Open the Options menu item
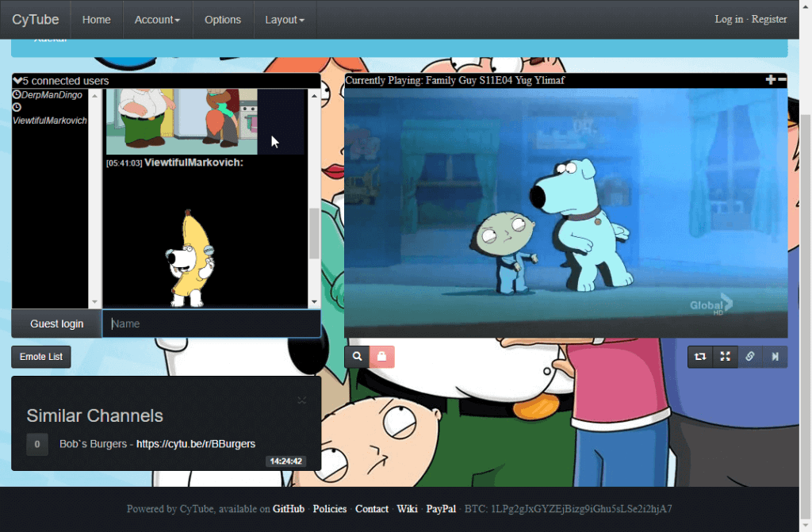The image size is (812, 532). pyautogui.click(x=223, y=20)
